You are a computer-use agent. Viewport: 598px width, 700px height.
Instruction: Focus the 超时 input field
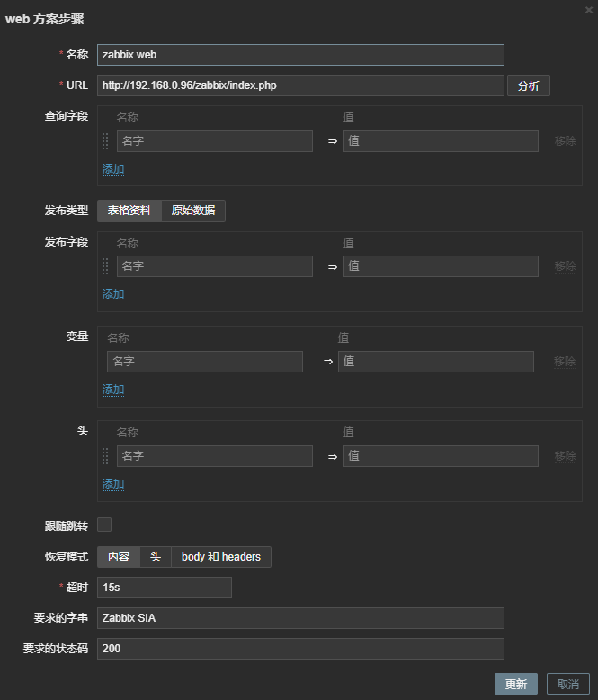165,588
